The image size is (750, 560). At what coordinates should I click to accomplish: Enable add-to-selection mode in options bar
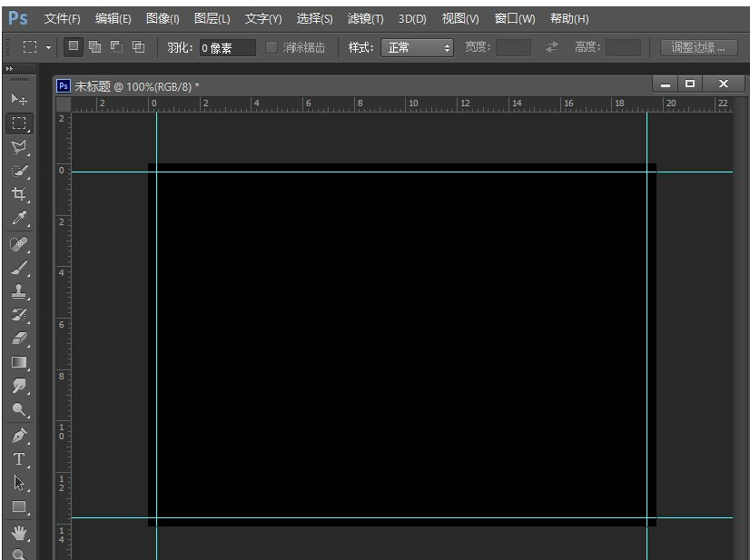[94, 47]
